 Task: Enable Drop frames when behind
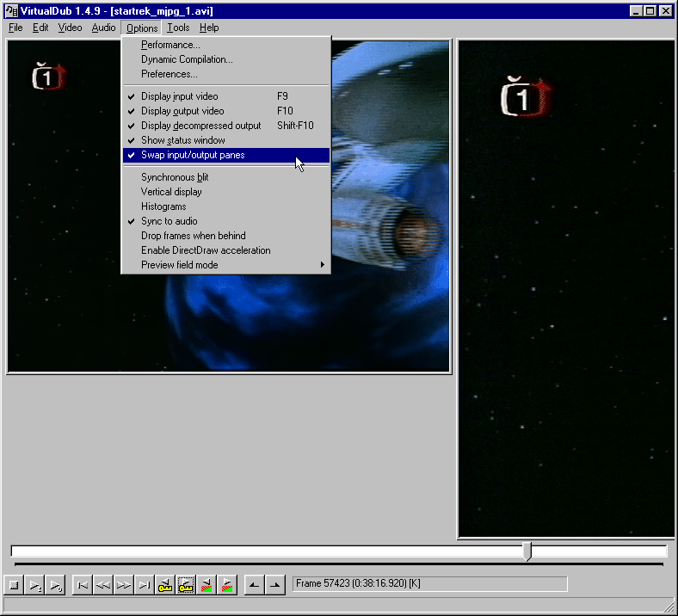tap(226, 236)
